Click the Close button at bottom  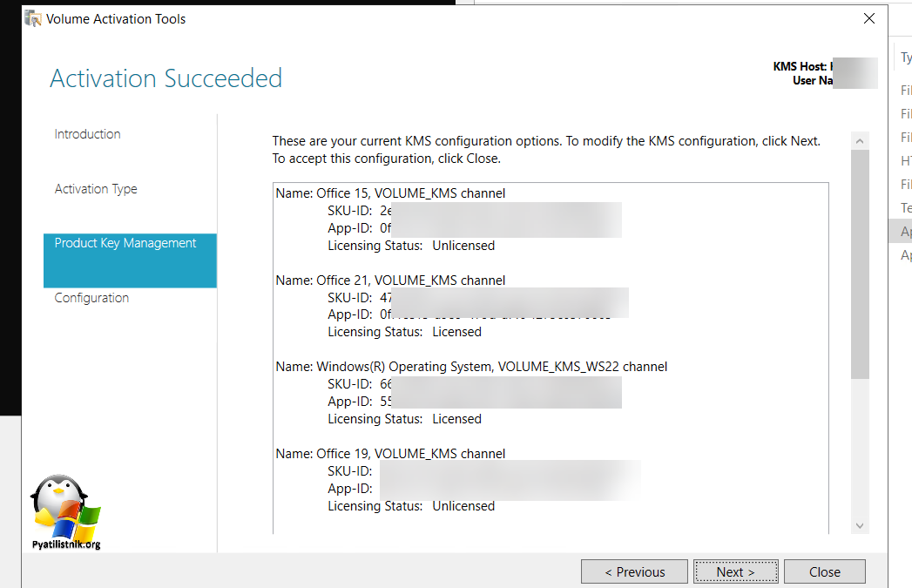825,571
